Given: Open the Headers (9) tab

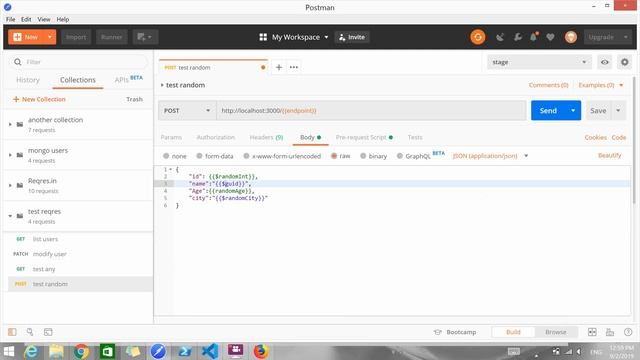Looking at the screenshot, I should (x=266, y=138).
